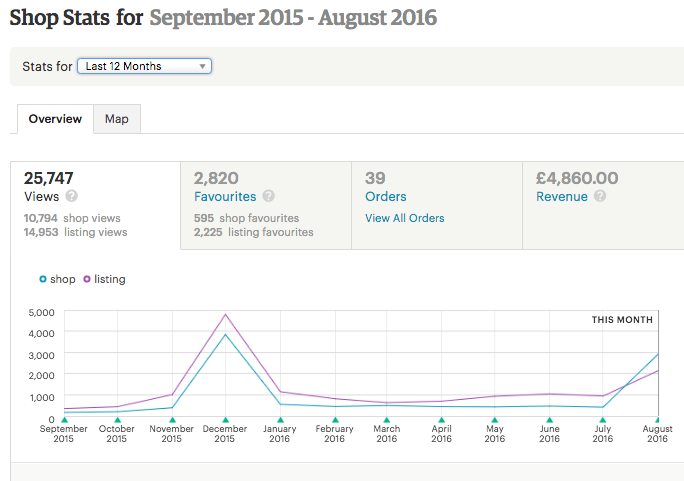The height and width of the screenshot is (481, 684).
Task: Select the Favourites stats panel
Action: (266, 205)
